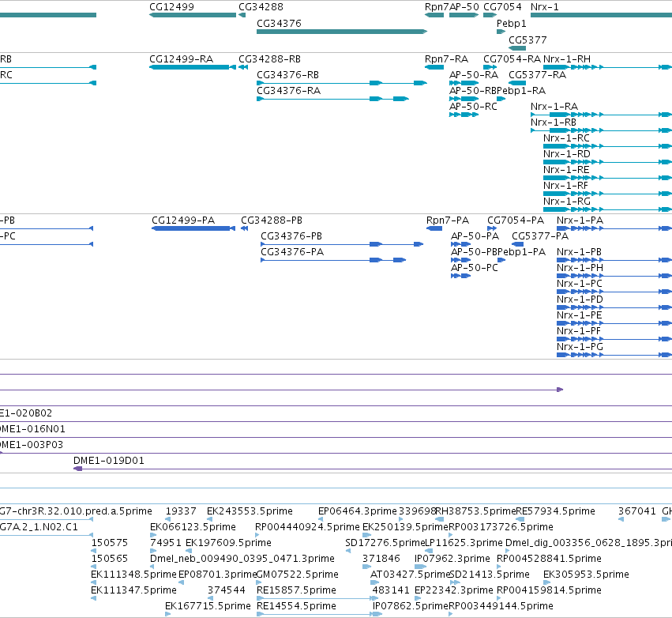
Task: Select the CG7054-PA protein label
Action: point(516,220)
